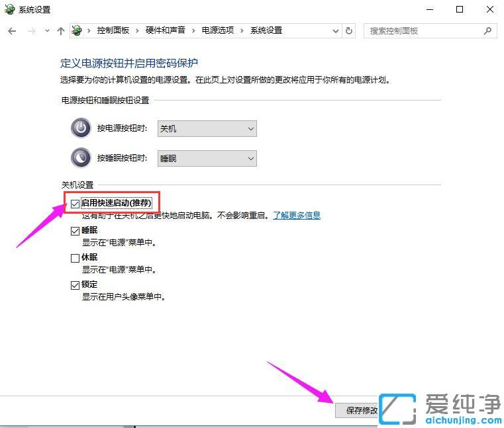Uncheck the 睡眠 checkbox
This screenshot has width=504, height=428.
(x=76, y=231)
